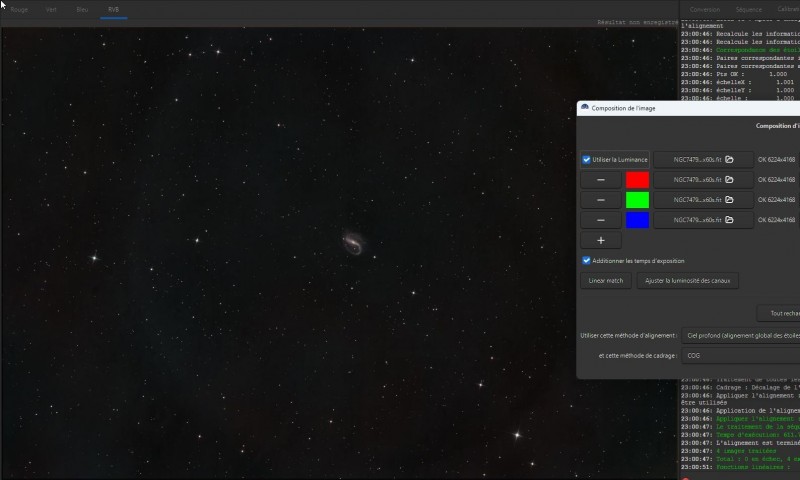Image resolution: width=800 pixels, height=480 pixels.
Task: Click Ajuster la luminosité des canaux
Action: click(x=687, y=281)
